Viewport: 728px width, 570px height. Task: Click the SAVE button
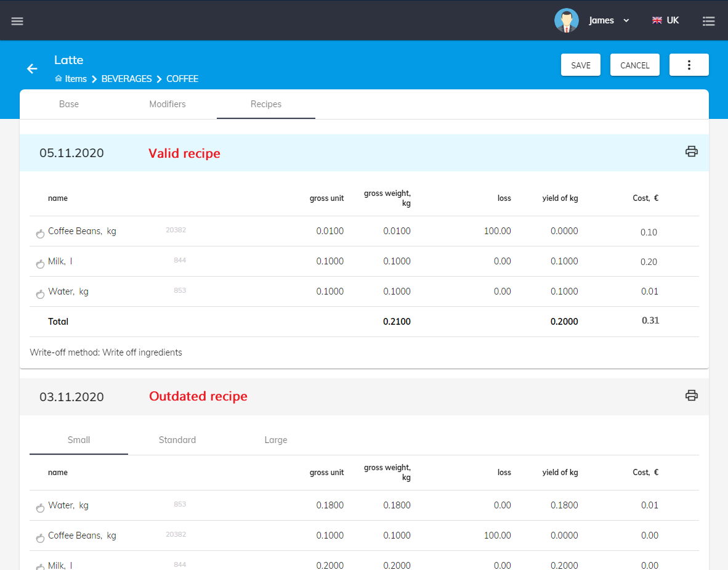(580, 65)
